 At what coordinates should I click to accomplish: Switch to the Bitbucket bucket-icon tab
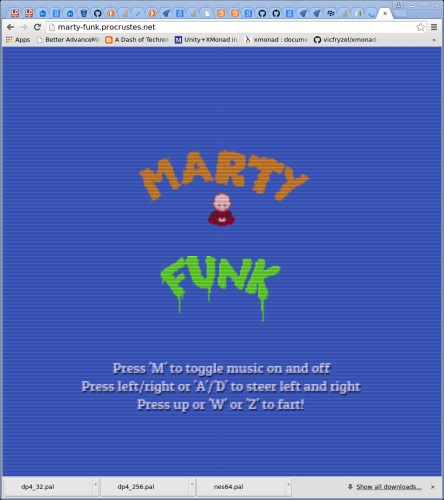point(84,13)
